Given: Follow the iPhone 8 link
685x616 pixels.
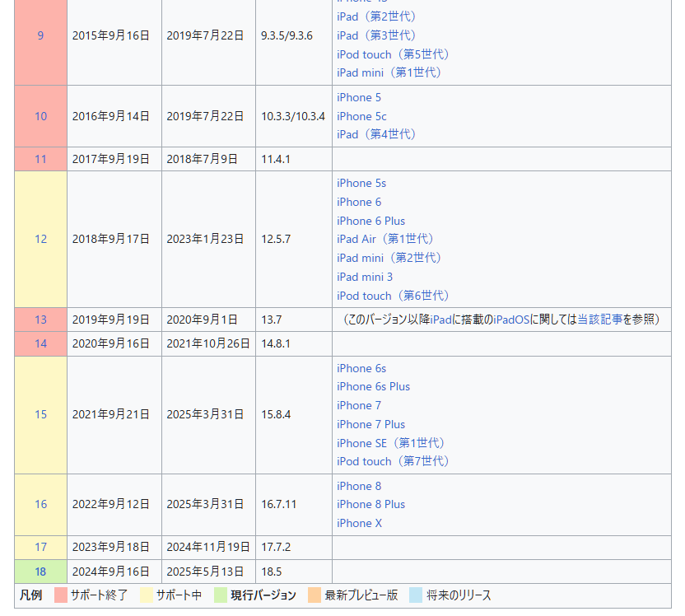Looking at the screenshot, I should 359,486.
